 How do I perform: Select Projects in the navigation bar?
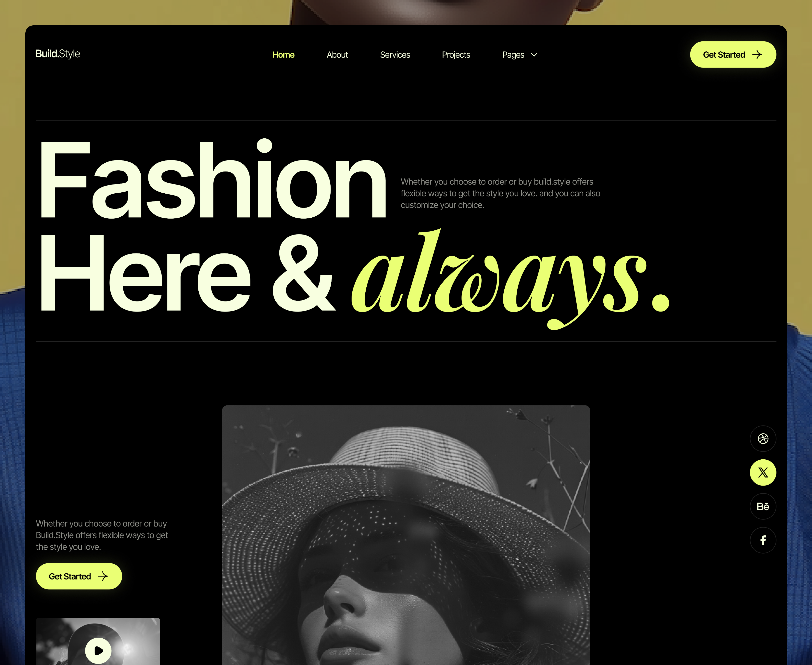click(x=456, y=55)
